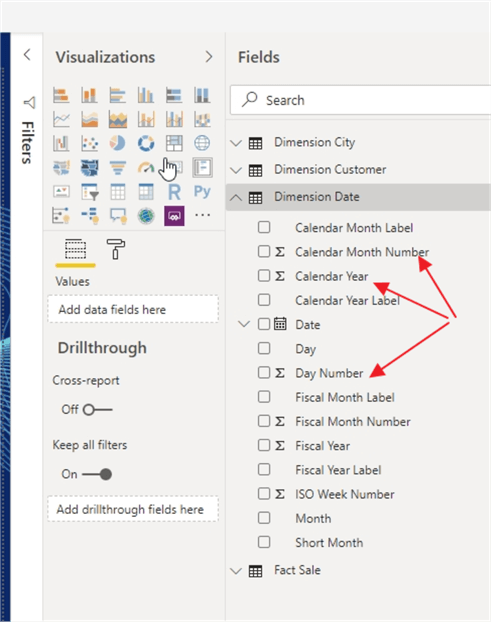Select the stacked bar chart visual
The image size is (491, 622).
[x=61, y=95]
